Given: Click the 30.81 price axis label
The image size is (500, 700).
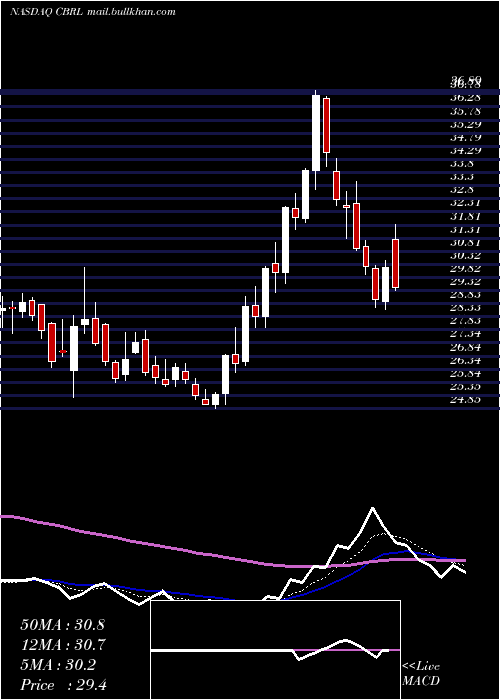Looking at the screenshot, I should [x=466, y=242].
